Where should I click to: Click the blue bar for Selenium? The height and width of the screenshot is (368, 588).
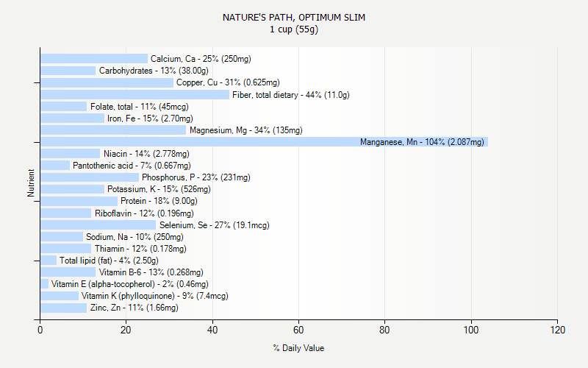click(98, 225)
